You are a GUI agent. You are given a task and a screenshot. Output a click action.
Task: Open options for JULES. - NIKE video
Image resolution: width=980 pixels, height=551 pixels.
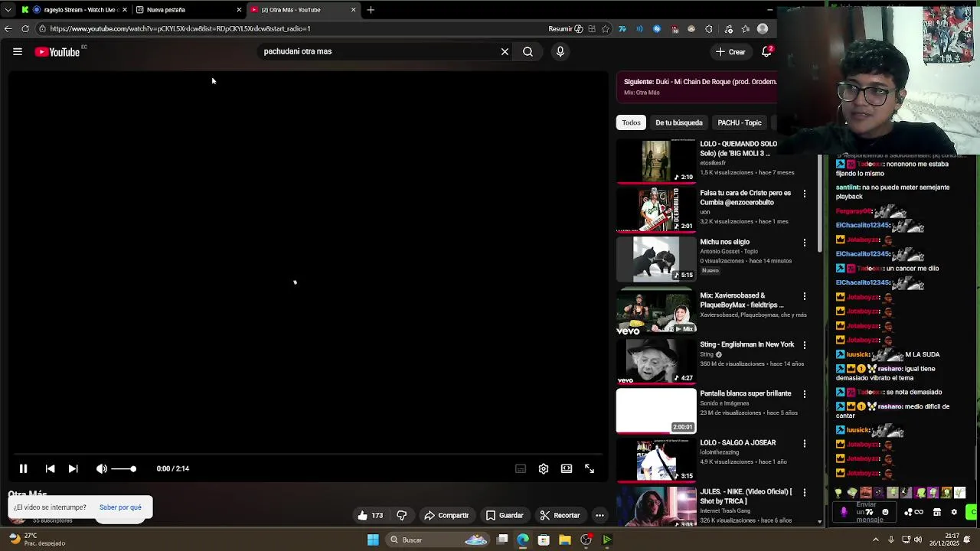click(804, 492)
